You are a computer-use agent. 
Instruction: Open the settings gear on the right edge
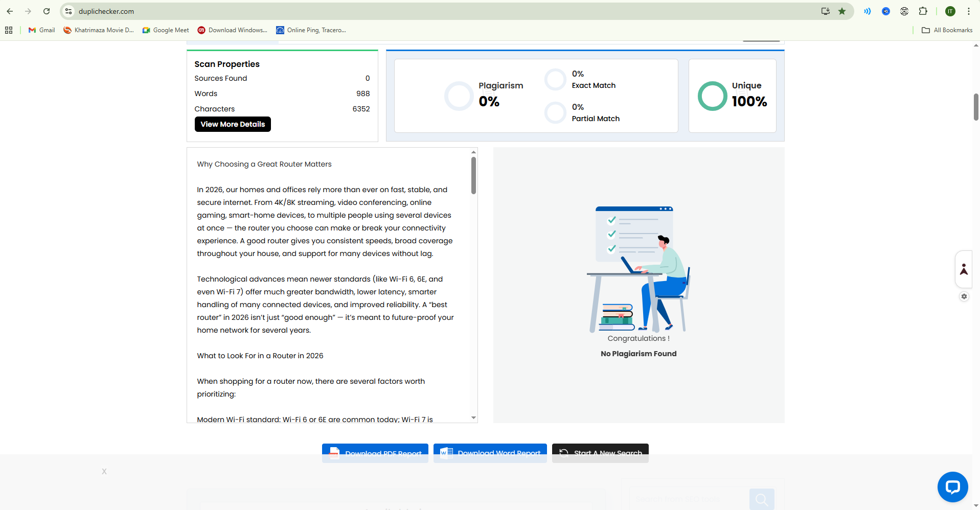[x=965, y=296]
